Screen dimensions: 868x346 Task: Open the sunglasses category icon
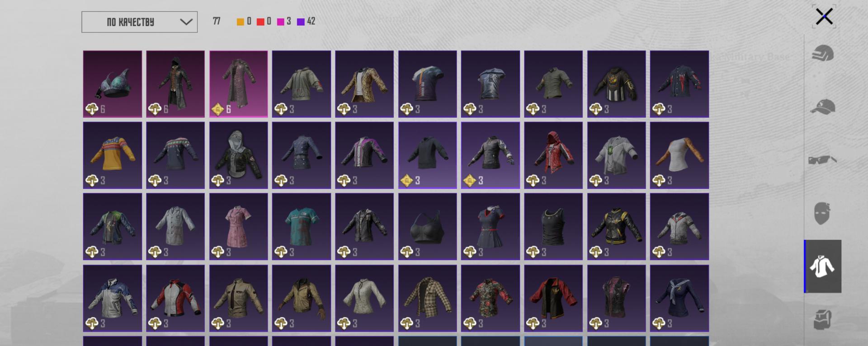[x=822, y=160]
